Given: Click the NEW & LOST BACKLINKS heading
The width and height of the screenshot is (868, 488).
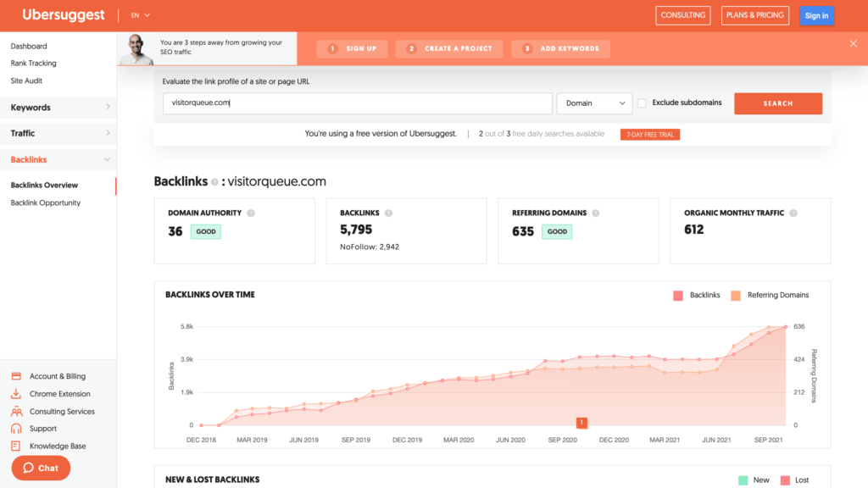Looking at the screenshot, I should point(213,480).
